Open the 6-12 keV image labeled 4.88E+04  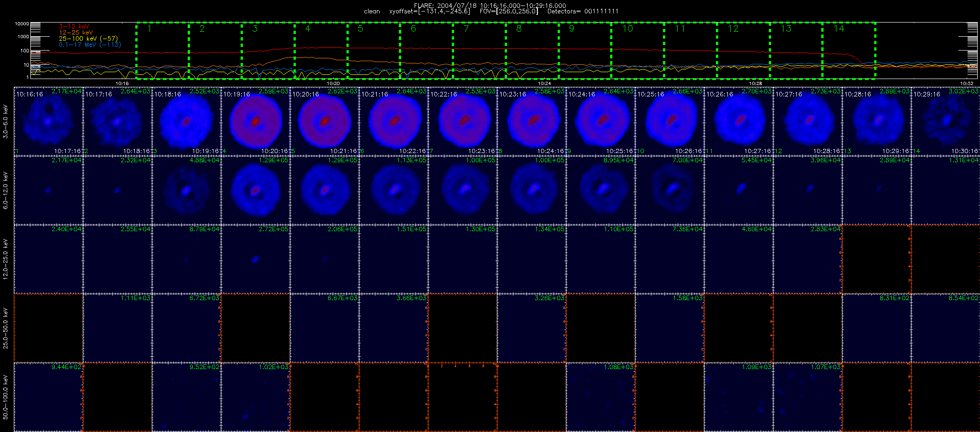186,190
